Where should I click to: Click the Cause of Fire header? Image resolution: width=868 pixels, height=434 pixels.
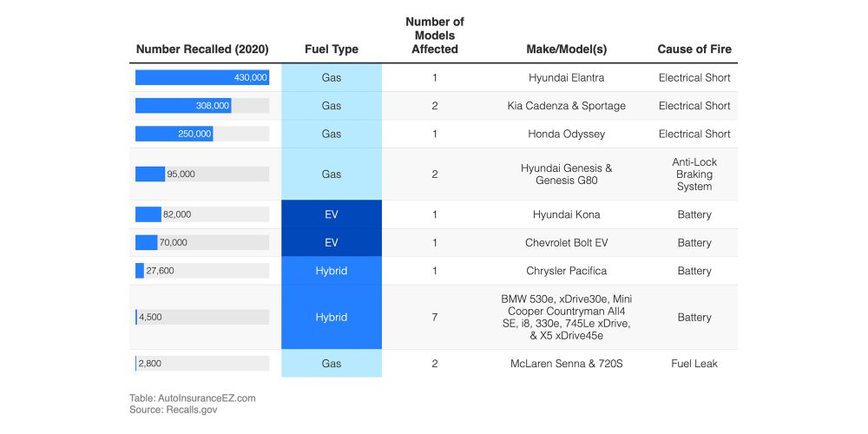[x=694, y=49]
